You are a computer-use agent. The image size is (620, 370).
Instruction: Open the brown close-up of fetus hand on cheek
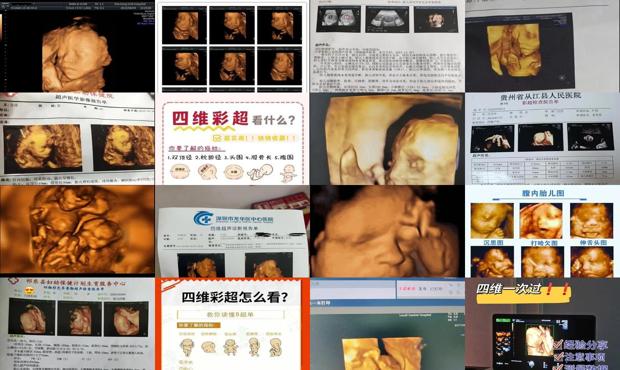[x=387, y=231]
